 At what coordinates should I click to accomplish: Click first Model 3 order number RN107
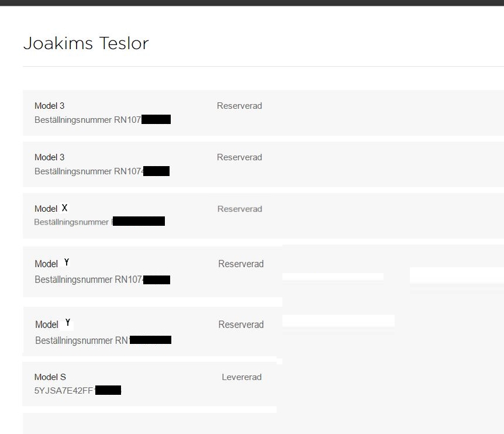88,120
